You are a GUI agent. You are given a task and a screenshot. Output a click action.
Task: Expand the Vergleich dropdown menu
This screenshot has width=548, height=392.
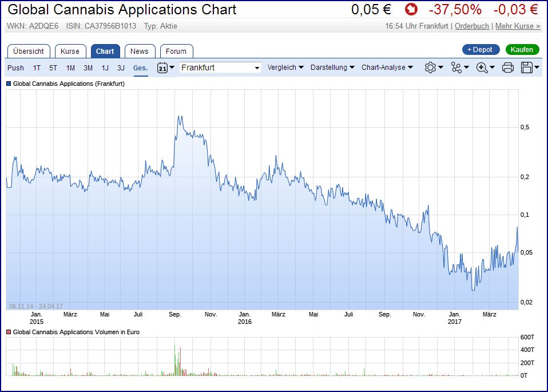285,68
